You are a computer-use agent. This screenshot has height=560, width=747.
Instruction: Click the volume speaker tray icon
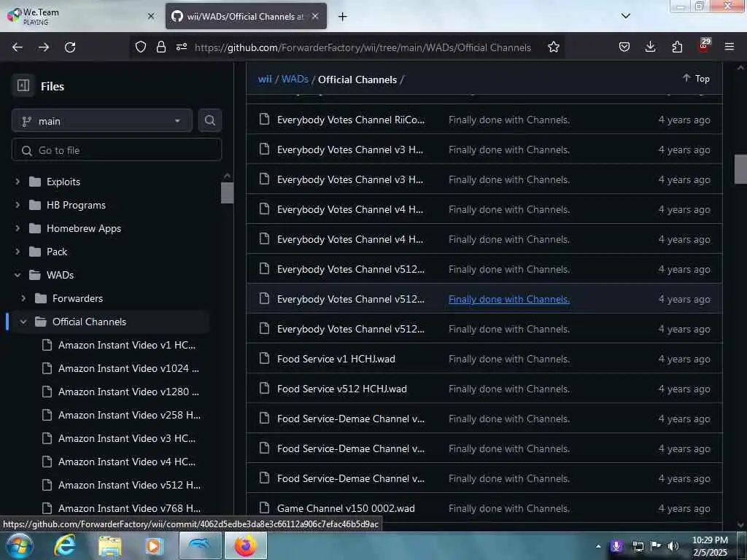pyautogui.click(x=673, y=546)
